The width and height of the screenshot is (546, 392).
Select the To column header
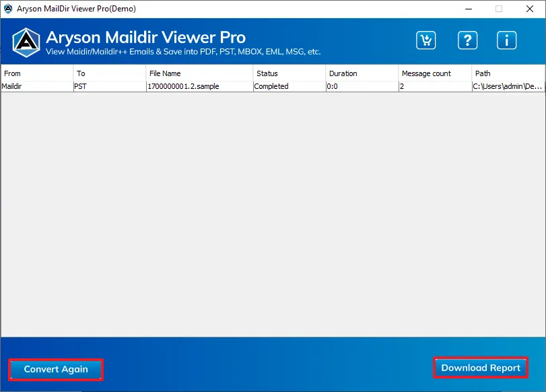pyautogui.click(x=110, y=73)
